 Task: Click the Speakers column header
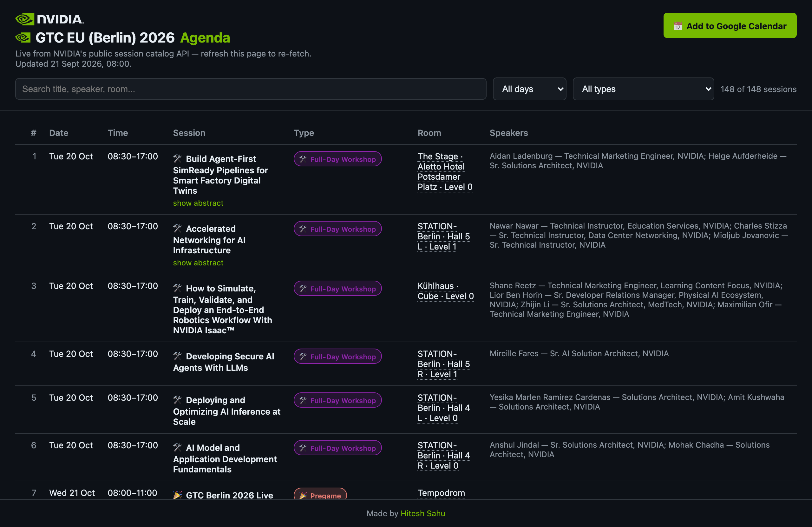509,133
